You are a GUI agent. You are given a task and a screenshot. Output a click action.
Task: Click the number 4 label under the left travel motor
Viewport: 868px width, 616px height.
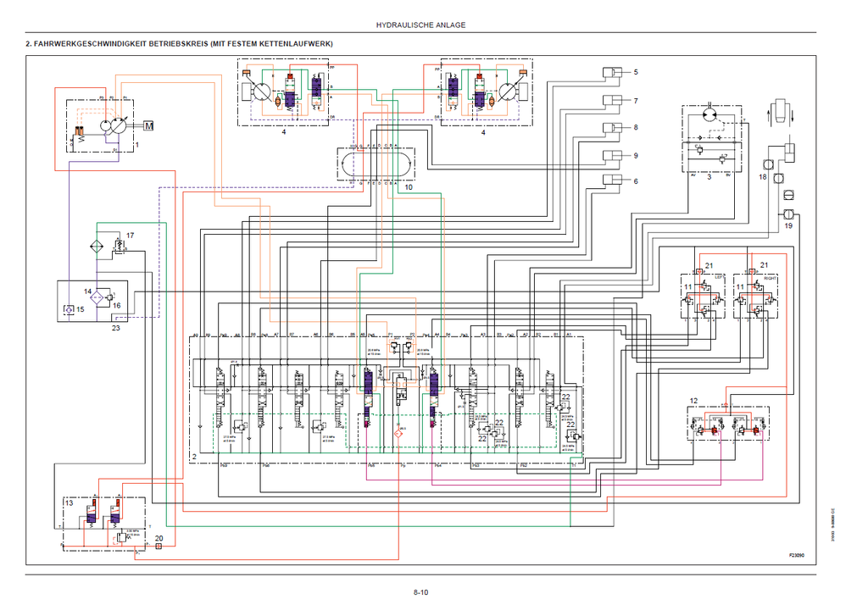[x=284, y=132]
